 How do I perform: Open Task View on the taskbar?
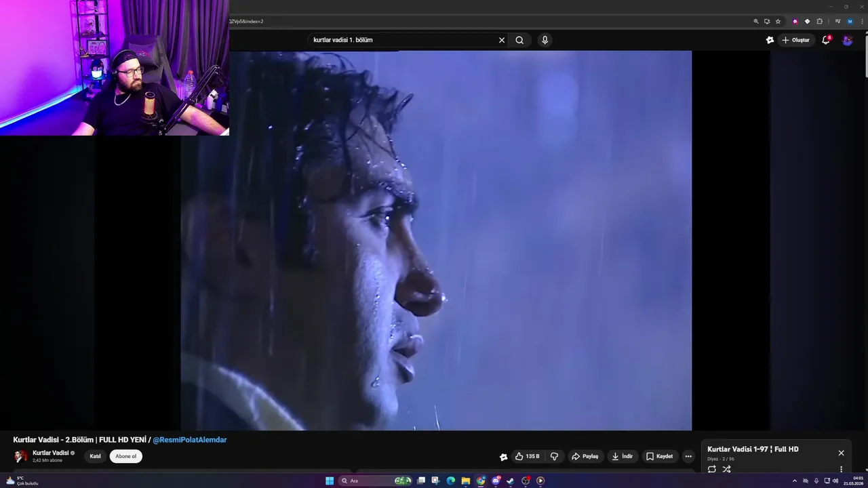click(x=421, y=481)
